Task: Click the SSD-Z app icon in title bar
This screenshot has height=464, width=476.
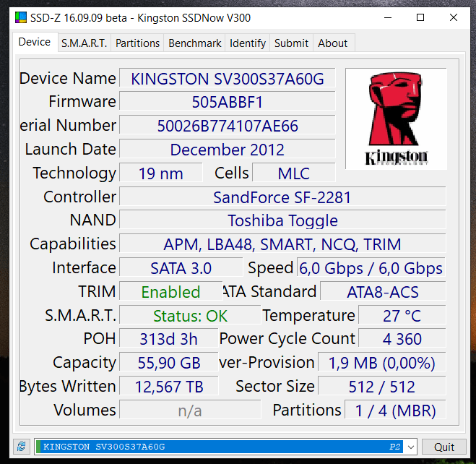Action: click(21, 17)
